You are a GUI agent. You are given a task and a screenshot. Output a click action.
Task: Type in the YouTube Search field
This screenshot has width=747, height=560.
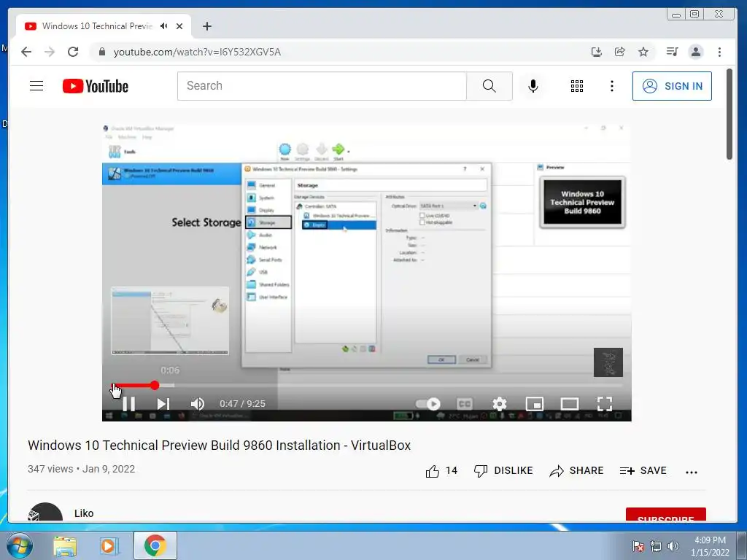tap(322, 86)
